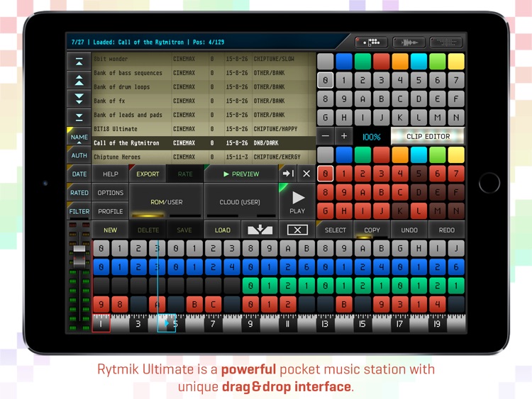532x399 pixels.
Task: LOAD the selected song
Action: (223, 230)
